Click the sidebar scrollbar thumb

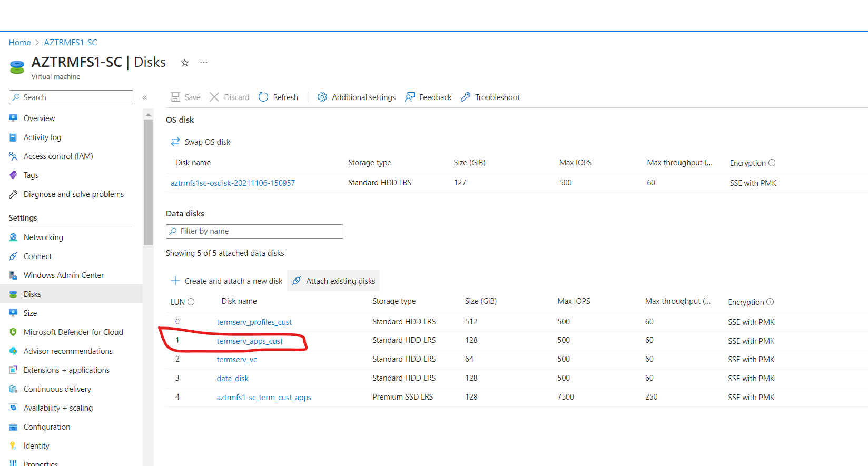coord(148,182)
